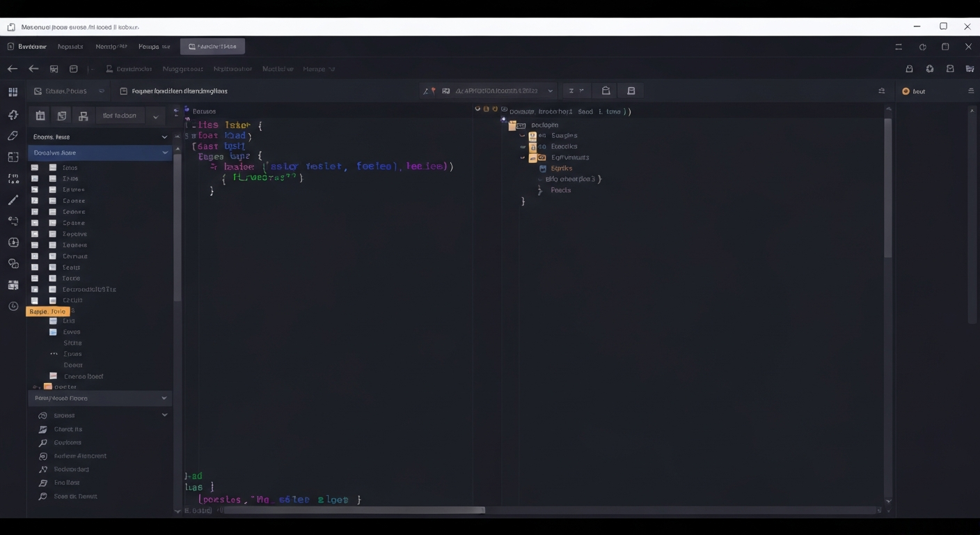Select the 'Eoves' row with blue icon
The height and width of the screenshot is (535, 980).
72,332
